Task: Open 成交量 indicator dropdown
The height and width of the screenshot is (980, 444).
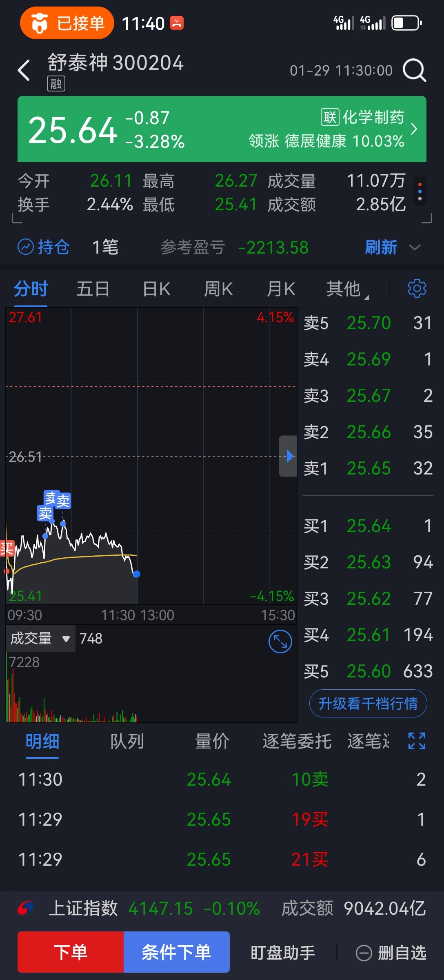Action: (x=40, y=638)
